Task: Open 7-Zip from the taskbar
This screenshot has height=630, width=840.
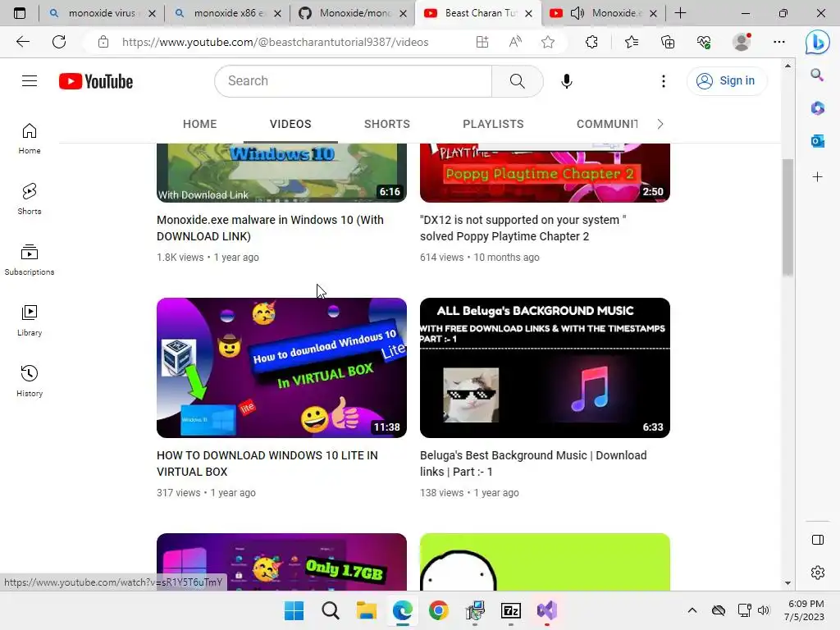Action: pyautogui.click(x=510, y=610)
